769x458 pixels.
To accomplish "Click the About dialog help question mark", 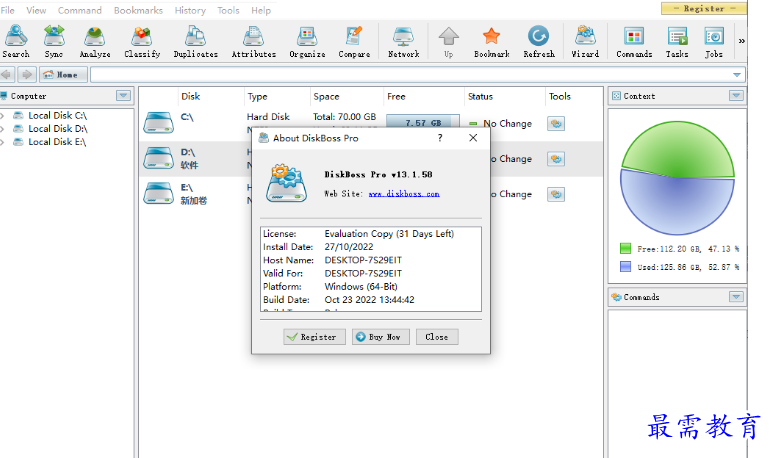I will 440,138.
